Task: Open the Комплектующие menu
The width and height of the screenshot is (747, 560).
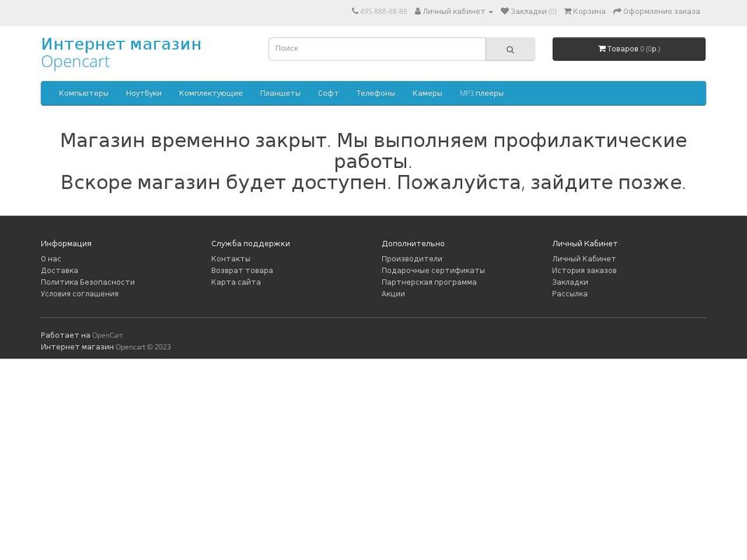Action: pos(211,93)
